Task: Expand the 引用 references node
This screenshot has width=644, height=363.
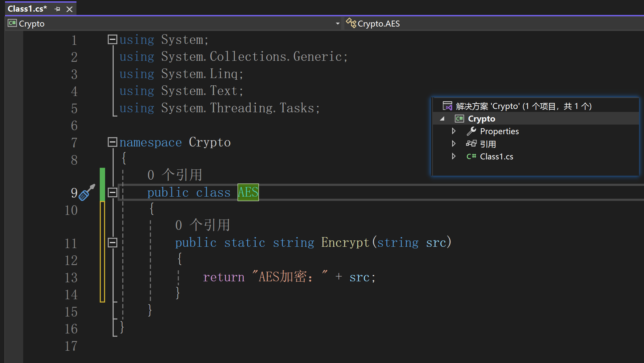Action: 453,144
